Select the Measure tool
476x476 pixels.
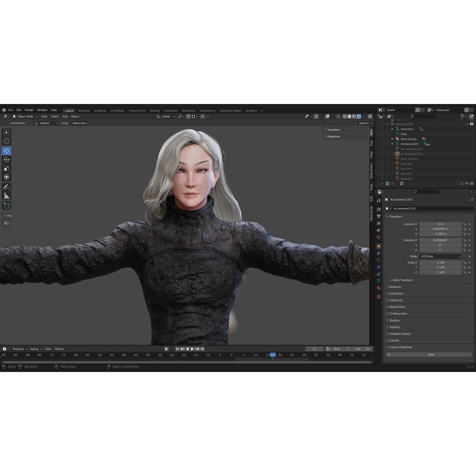6,196
